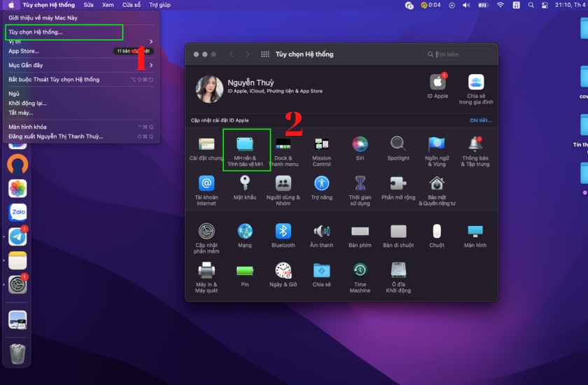Open Photos app from the Dock
This screenshot has height=385, width=588.
17,188
